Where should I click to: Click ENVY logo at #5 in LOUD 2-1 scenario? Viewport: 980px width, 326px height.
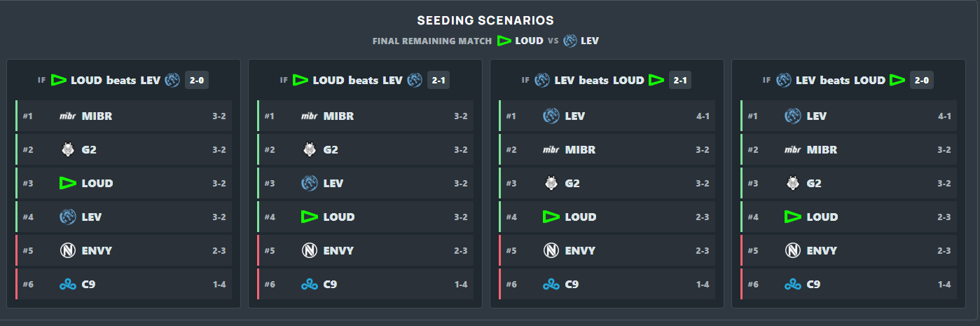click(x=310, y=250)
